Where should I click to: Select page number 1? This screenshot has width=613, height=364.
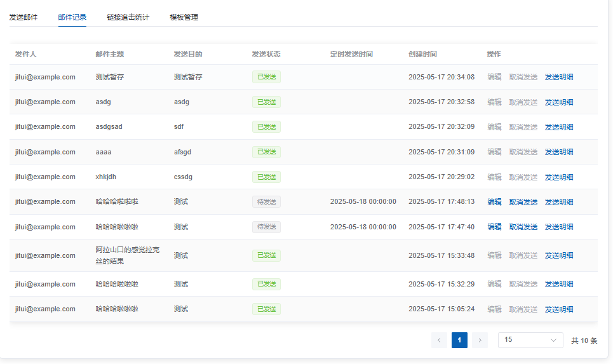point(459,340)
